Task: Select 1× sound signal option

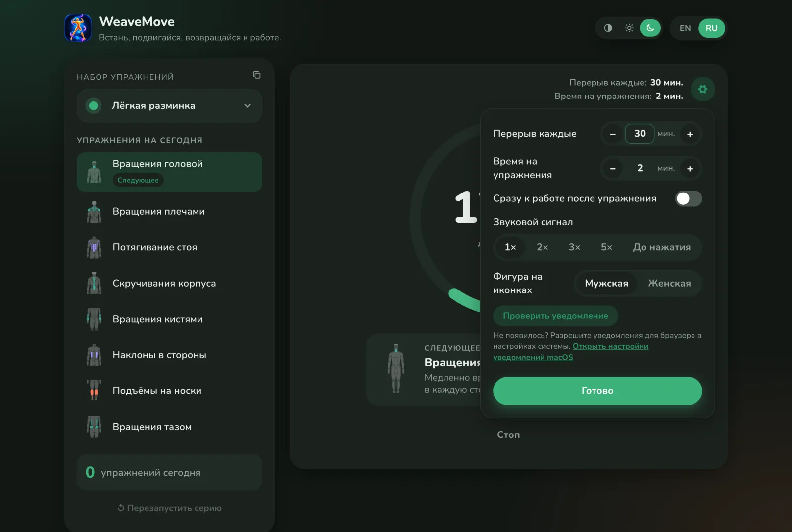Action: click(510, 247)
